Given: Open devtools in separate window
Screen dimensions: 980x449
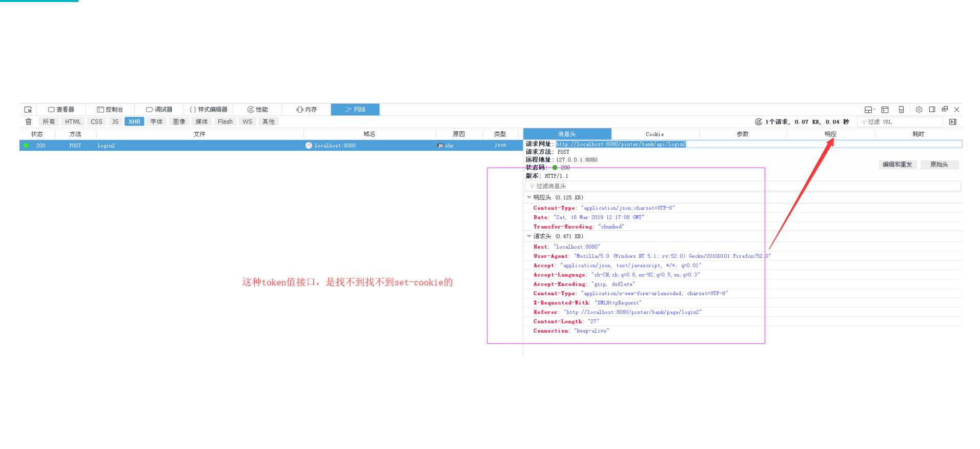Looking at the screenshot, I should pos(945,109).
